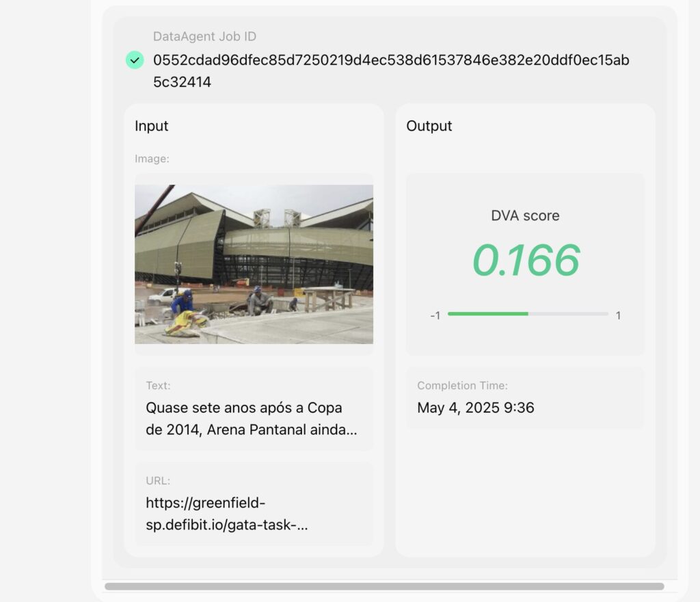Image resolution: width=700 pixels, height=602 pixels.
Task: Click the second line of the Job ID
Action: (x=182, y=82)
